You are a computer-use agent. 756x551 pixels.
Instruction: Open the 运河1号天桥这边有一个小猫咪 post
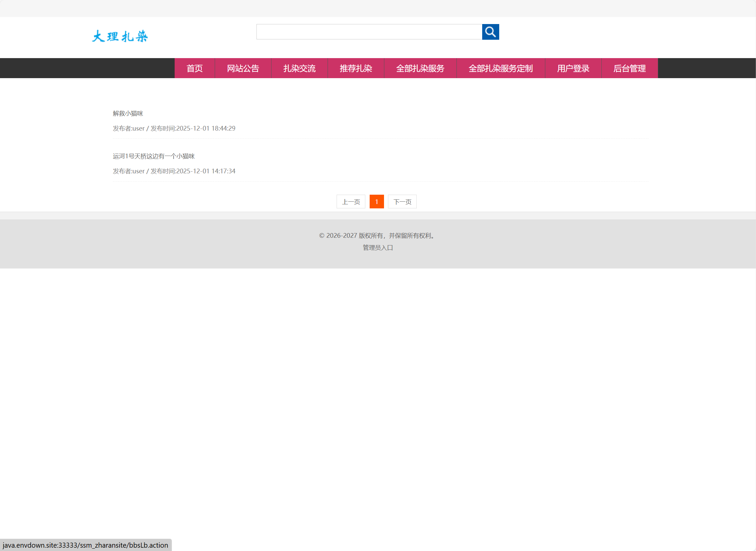click(x=154, y=156)
